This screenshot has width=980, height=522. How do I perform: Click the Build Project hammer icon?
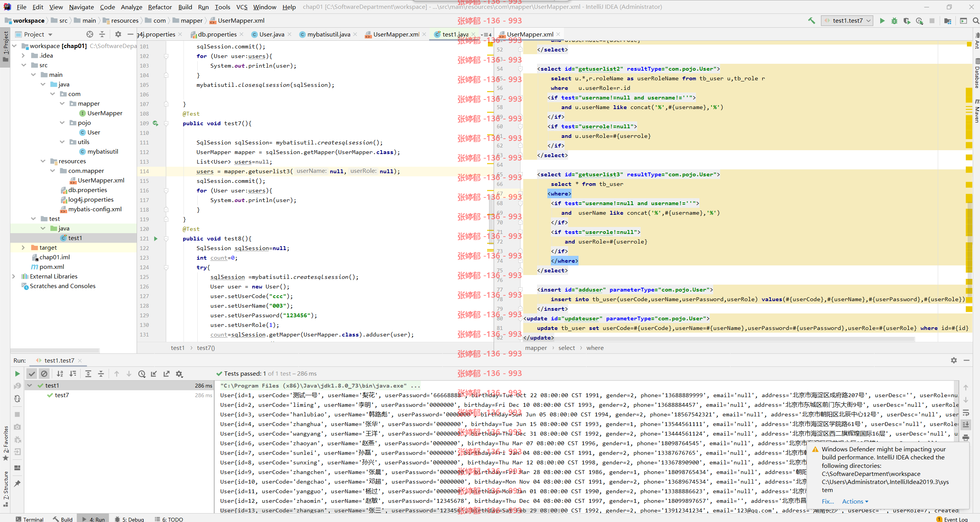tap(811, 21)
